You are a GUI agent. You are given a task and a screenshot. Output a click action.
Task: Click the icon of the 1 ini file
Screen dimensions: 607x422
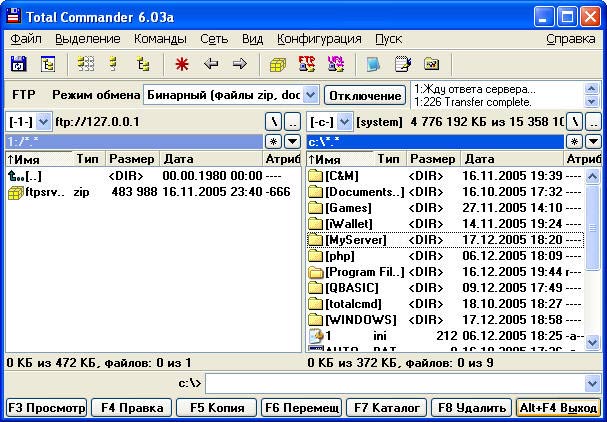[x=316, y=336]
